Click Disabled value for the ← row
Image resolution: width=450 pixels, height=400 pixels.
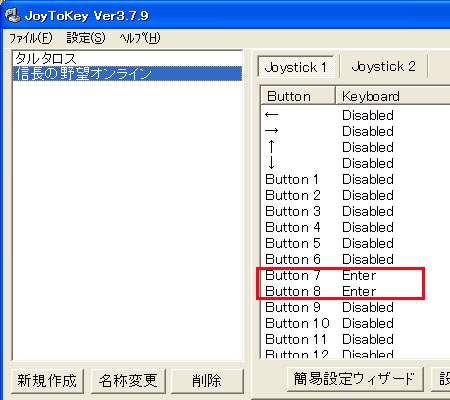[368, 115]
